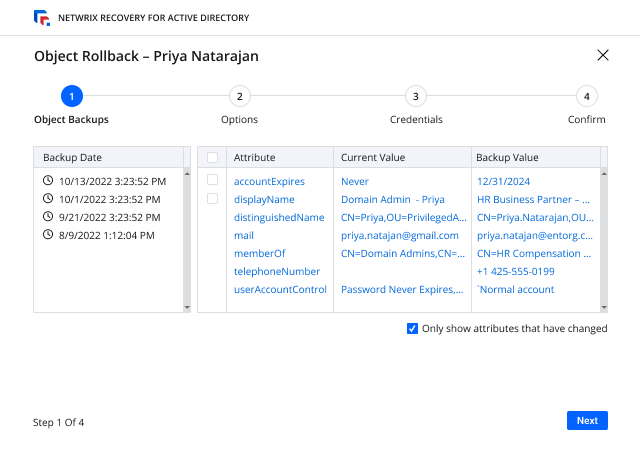
Task: Click backup value CN=Priya.Natarajan,OU...
Action: click(535, 217)
